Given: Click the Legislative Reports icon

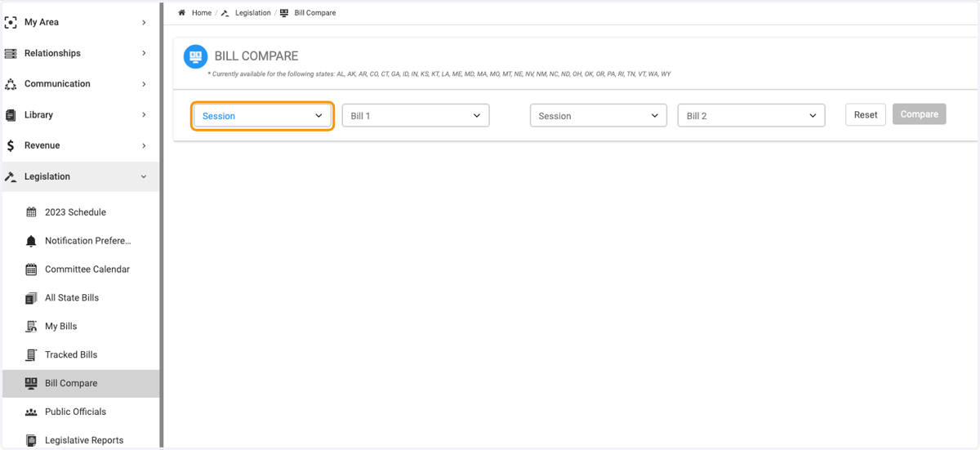Looking at the screenshot, I should click(31, 440).
